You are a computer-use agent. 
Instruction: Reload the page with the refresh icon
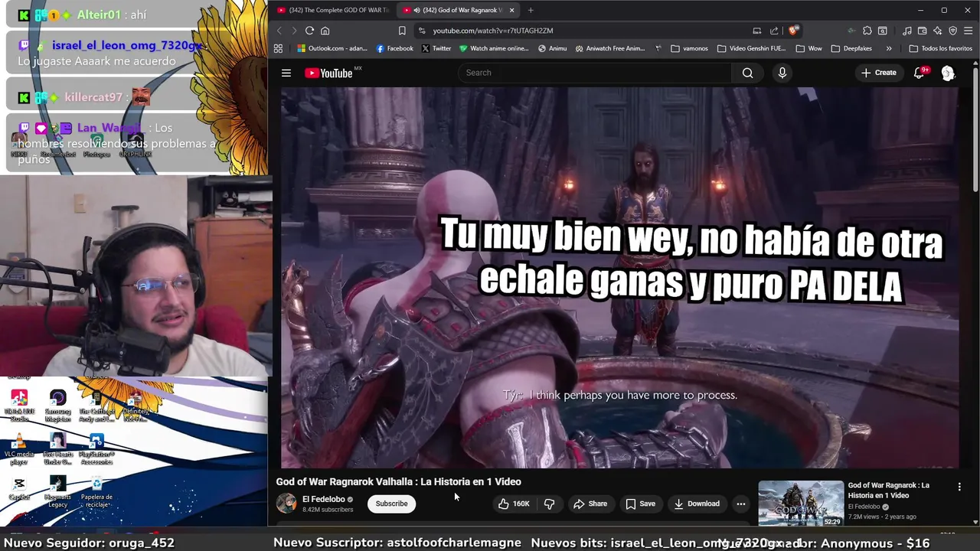pos(309,31)
